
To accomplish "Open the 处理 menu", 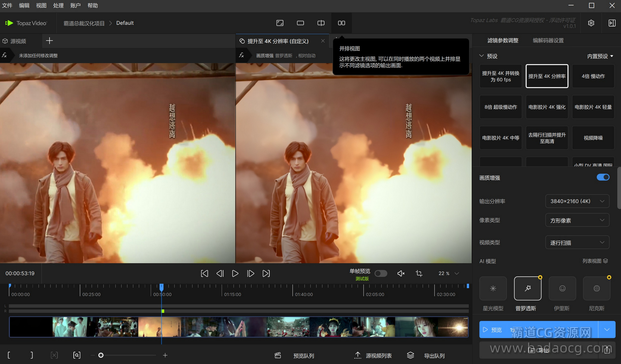I will pyautogui.click(x=58, y=5).
